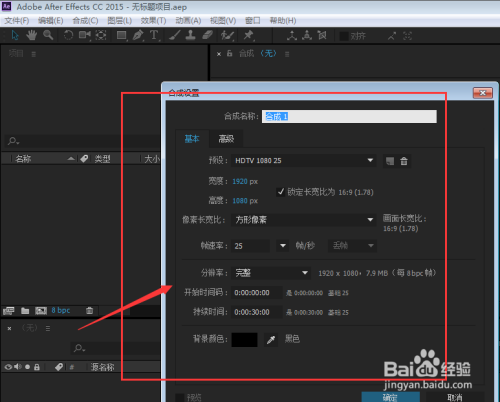The height and width of the screenshot is (402, 500).
Task: Click the save preset icon
Action: point(390,161)
